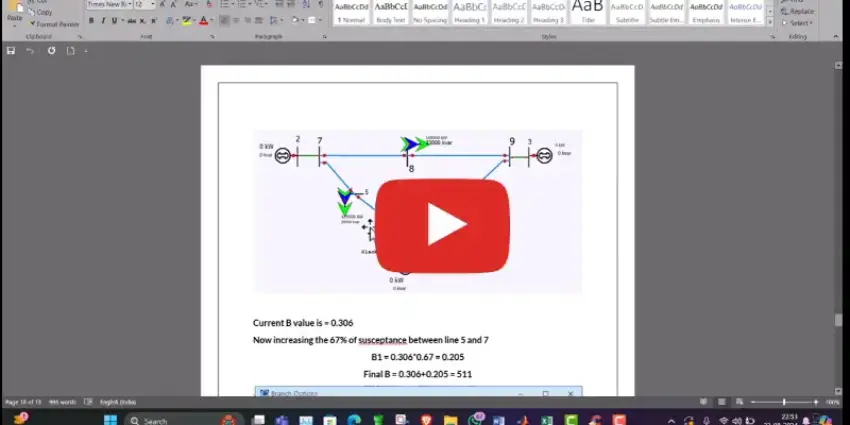Open File Explorer folder on taskbar
This screenshot has width=850, height=425.
[x=450, y=420]
